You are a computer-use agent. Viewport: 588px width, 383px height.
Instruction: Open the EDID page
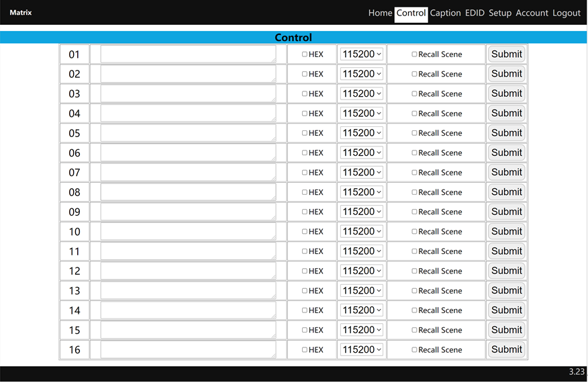475,13
